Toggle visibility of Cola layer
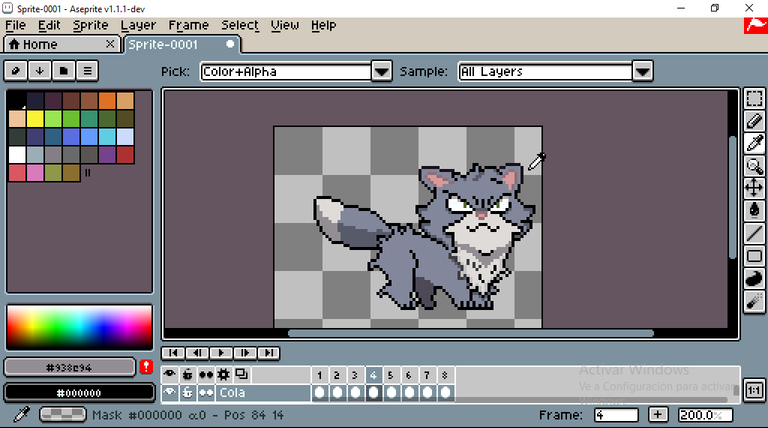The height and width of the screenshot is (428, 768). point(169,393)
